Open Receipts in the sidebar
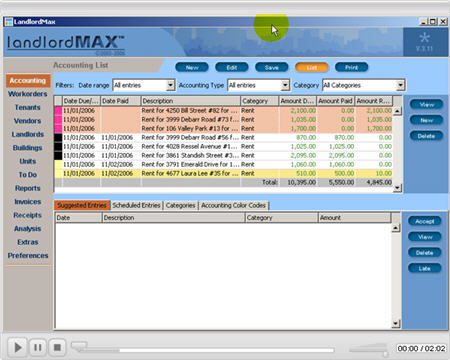The width and height of the screenshot is (450, 360). [28, 215]
